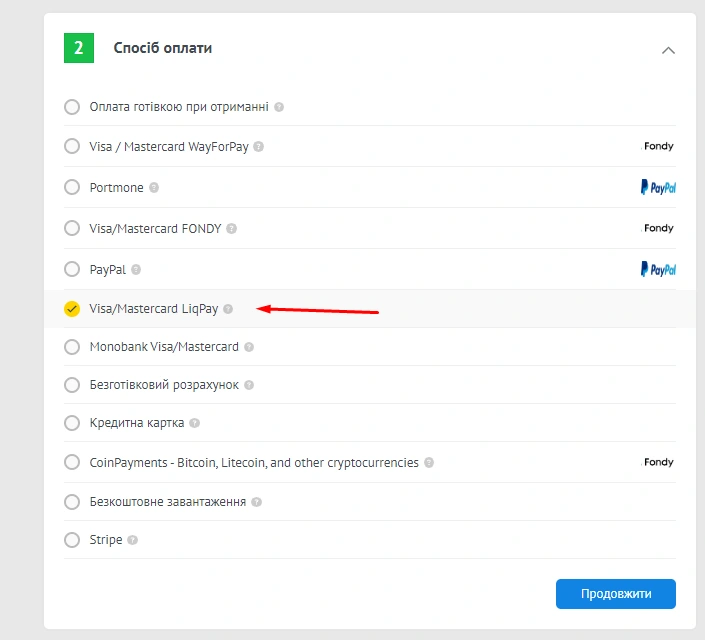This screenshot has height=640, width=705.
Task: Click help icon beside Monobank Visa/Mastercard
Action: [x=249, y=347]
